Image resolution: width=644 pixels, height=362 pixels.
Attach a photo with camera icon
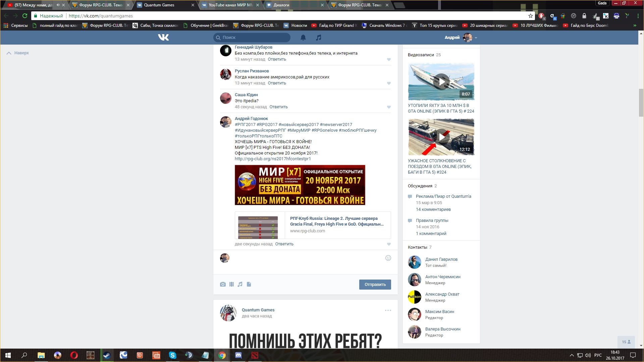(x=223, y=284)
